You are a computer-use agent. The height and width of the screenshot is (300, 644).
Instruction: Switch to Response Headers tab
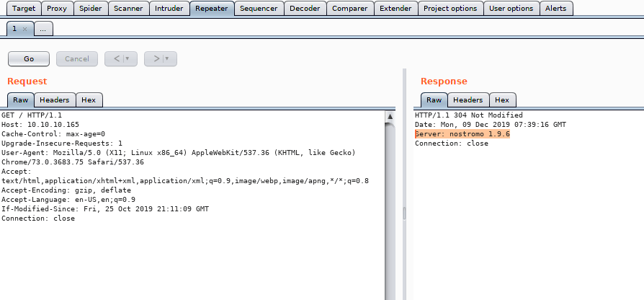coord(468,100)
